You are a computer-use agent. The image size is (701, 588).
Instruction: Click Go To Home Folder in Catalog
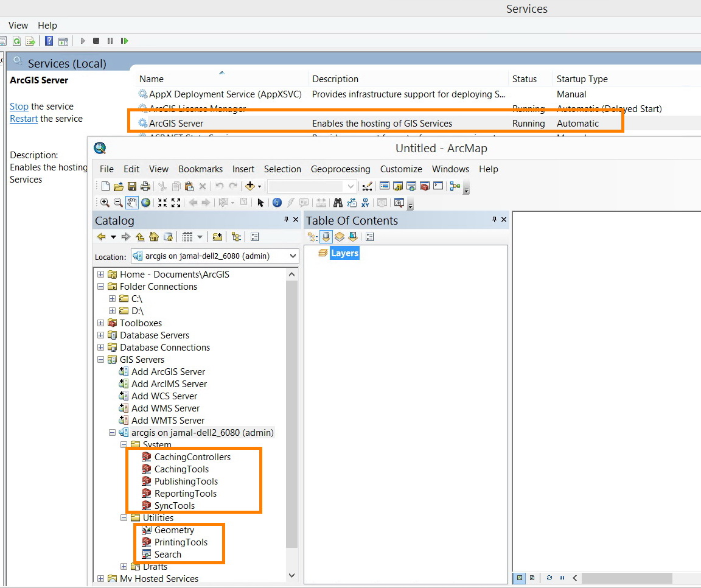click(154, 237)
